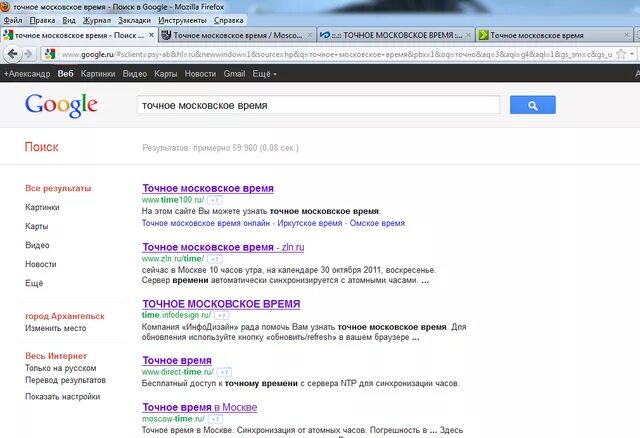Viewport: 640px width, 438px height.
Task: Click sitelink 'Точное московское время онлайн'
Action: [206, 223]
